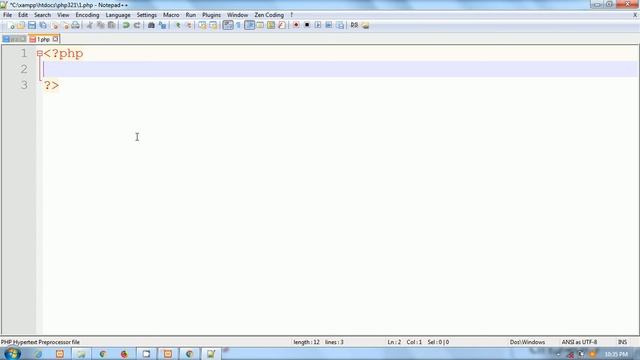This screenshot has width=640, height=360.
Task: Click the Start Recording macro icon
Action: pyautogui.click(x=296, y=25)
